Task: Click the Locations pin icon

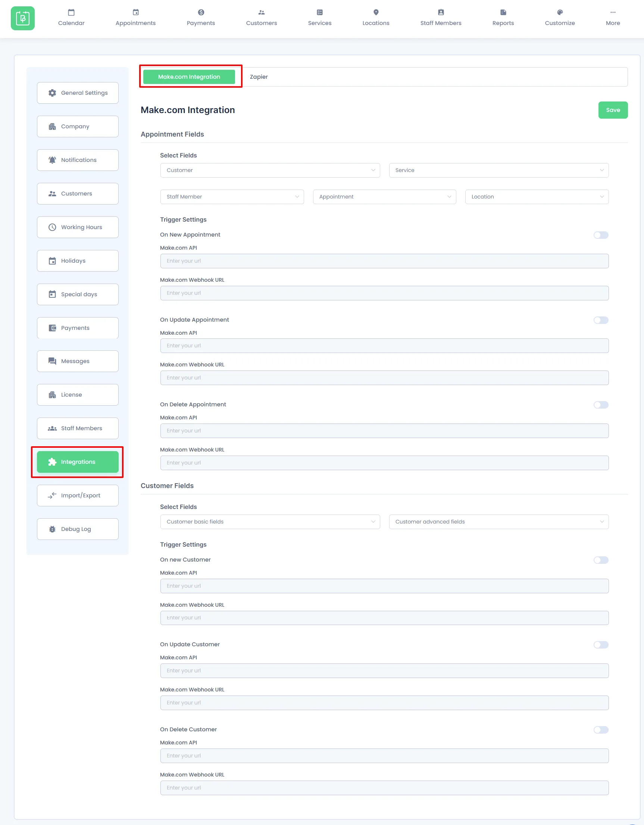Action: click(x=376, y=12)
